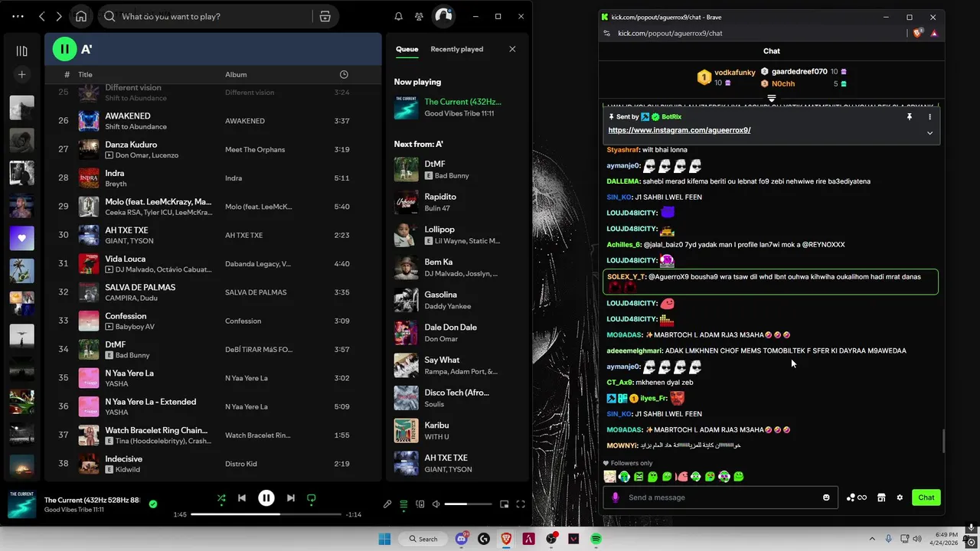Click the plus Create icon in Spotify sidebar
Screen dimensions: 980x551
coord(21,74)
